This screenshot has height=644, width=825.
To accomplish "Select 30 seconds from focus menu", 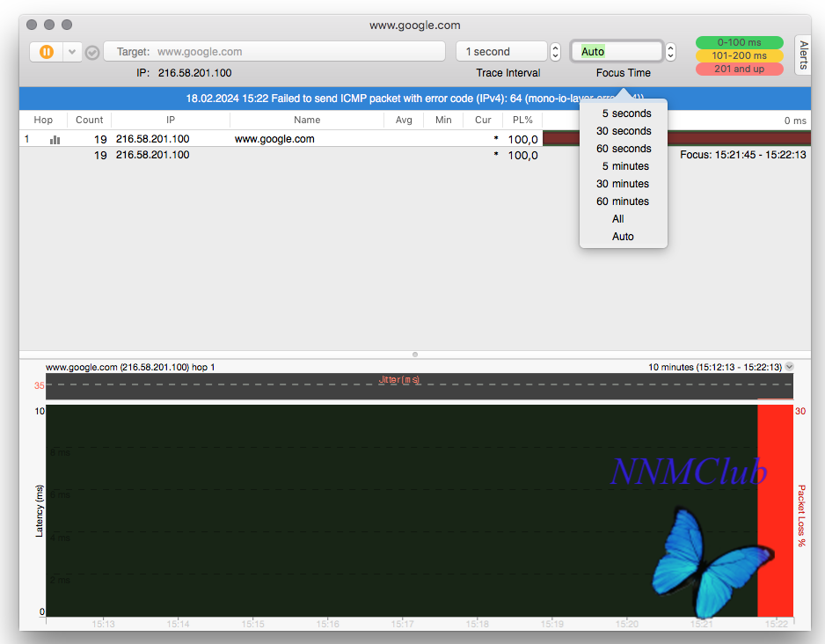I will (x=624, y=131).
